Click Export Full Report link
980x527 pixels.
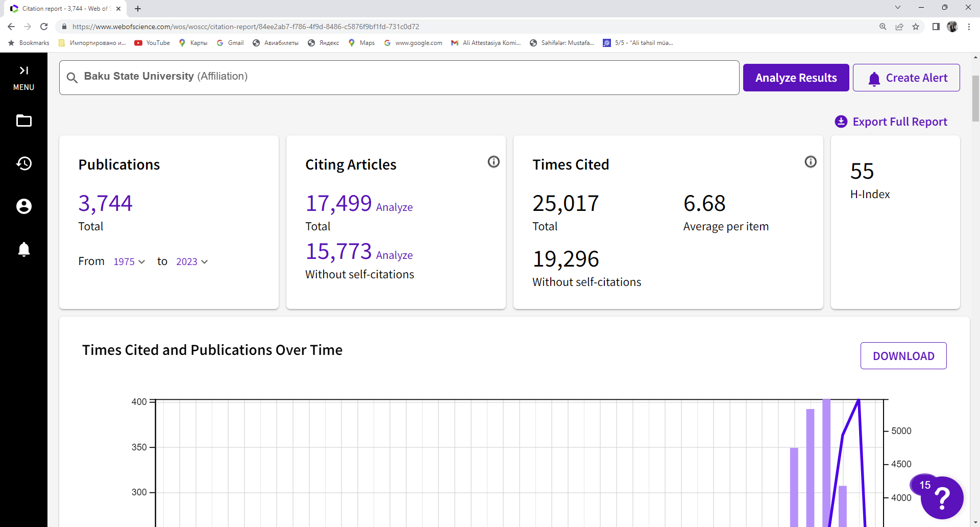coord(891,122)
